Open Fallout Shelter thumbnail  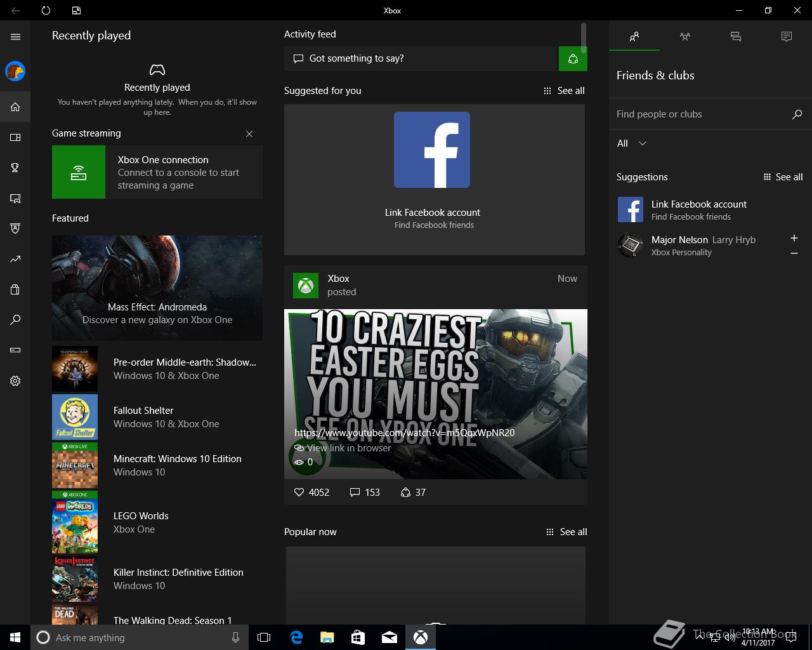pos(75,417)
